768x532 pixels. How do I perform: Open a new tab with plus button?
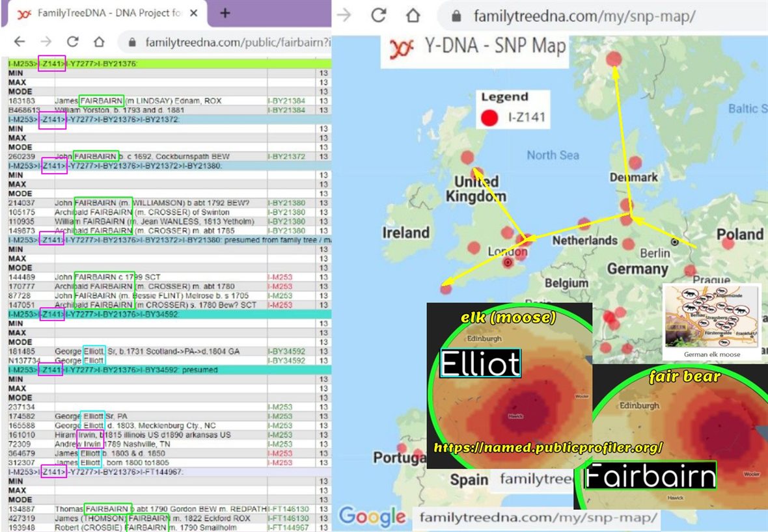tap(225, 13)
